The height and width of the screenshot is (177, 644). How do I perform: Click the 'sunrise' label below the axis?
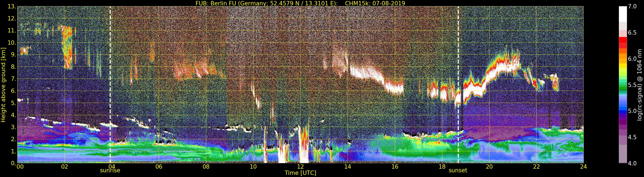[x=110, y=171]
